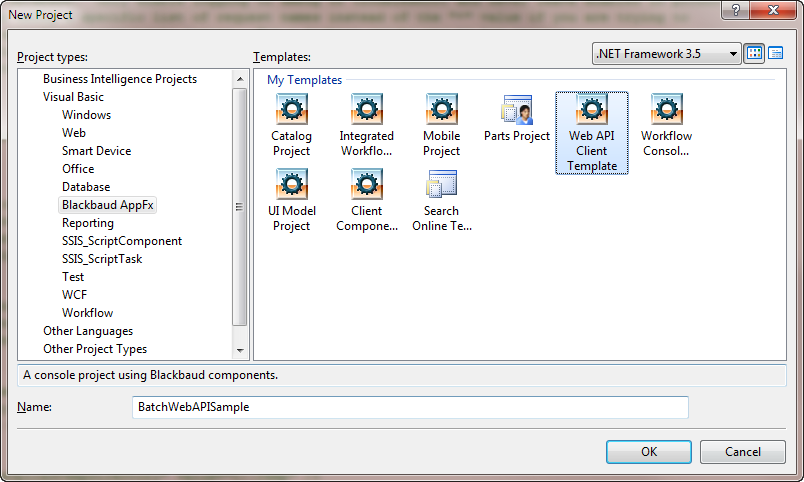The width and height of the screenshot is (804, 482).
Task: Pick the Mobile Project template
Action: pyautogui.click(x=441, y=110)
